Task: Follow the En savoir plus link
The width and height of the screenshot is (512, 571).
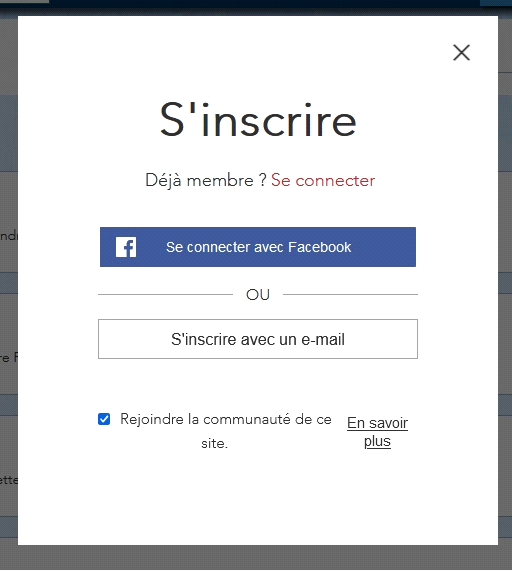Action: point(377,432)
